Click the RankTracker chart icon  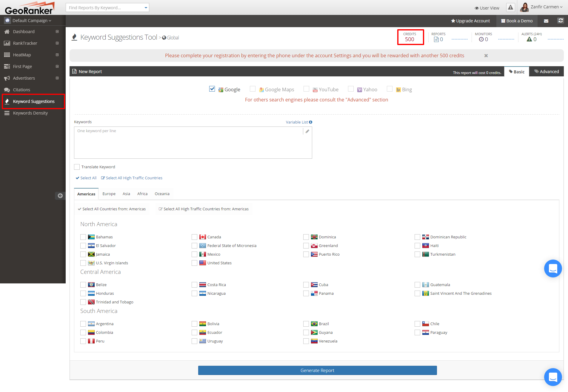click(x=7, y=43)
